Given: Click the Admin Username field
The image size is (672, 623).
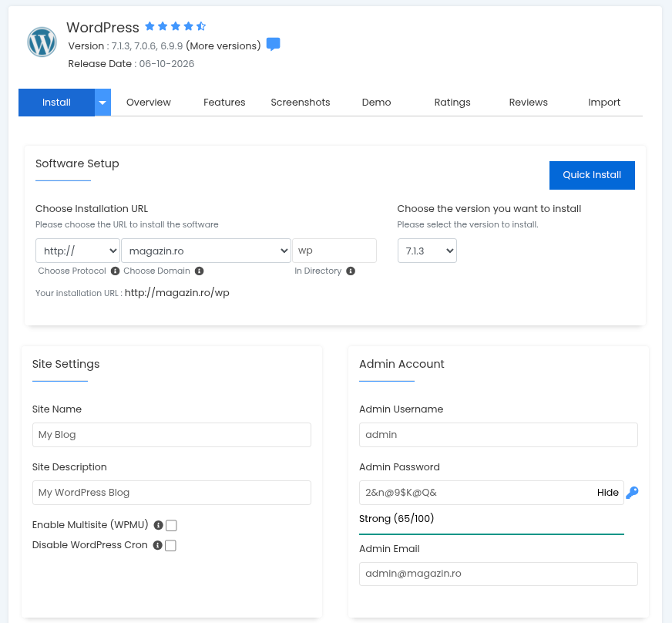Looking at the screenshot, I should coord(499,435).
